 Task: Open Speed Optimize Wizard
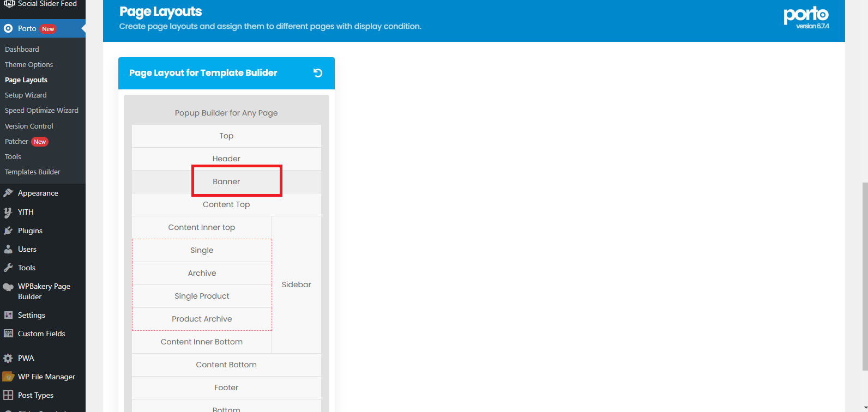(41, 110)
